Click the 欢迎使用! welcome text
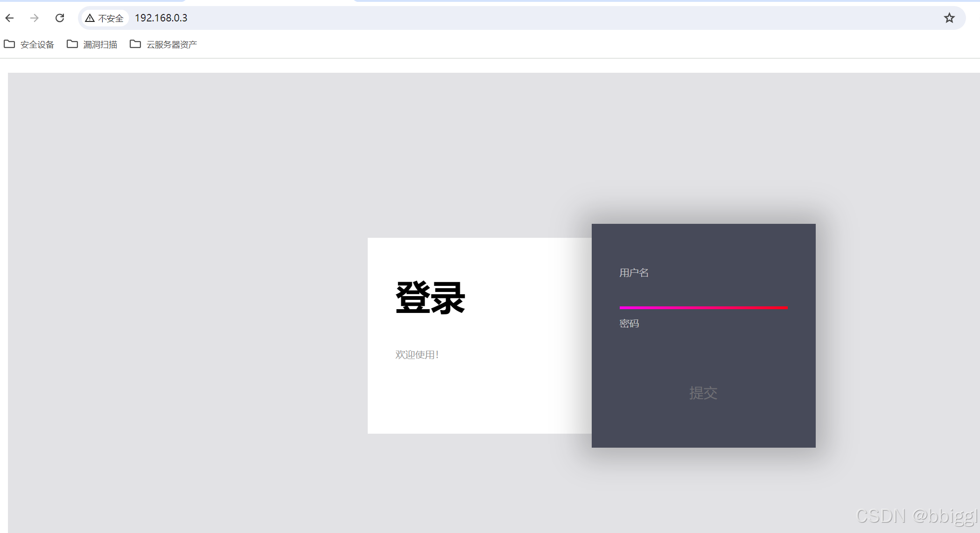The height and width of the screenshot is (533, 980). point(417,355)
